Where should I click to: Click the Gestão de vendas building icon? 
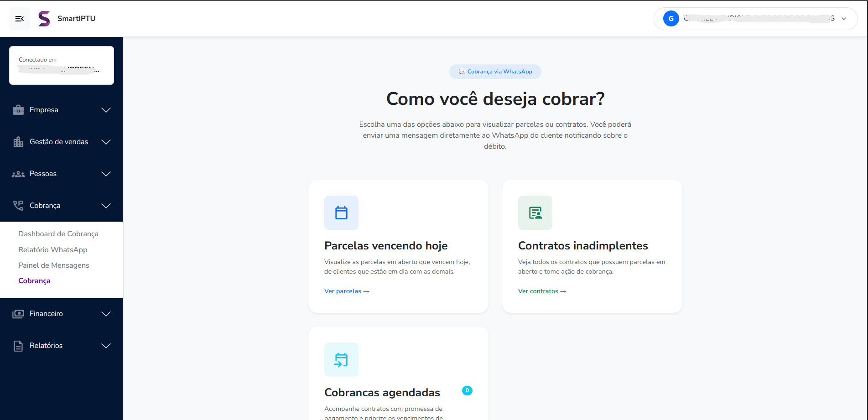coord(18,142)
